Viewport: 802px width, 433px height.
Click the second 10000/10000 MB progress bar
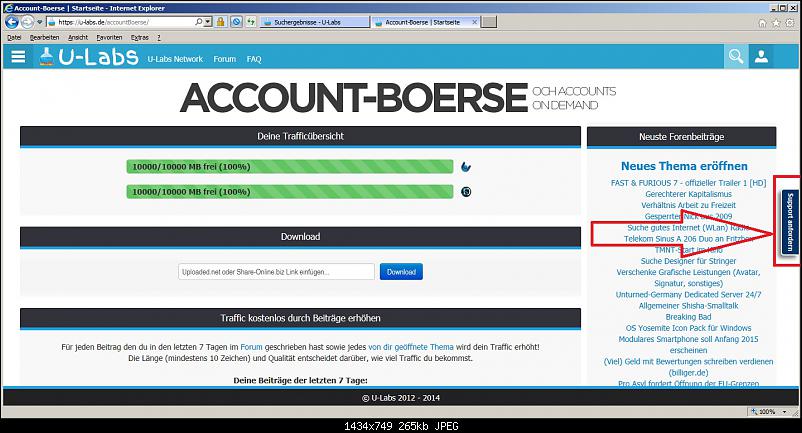[289, 192]
